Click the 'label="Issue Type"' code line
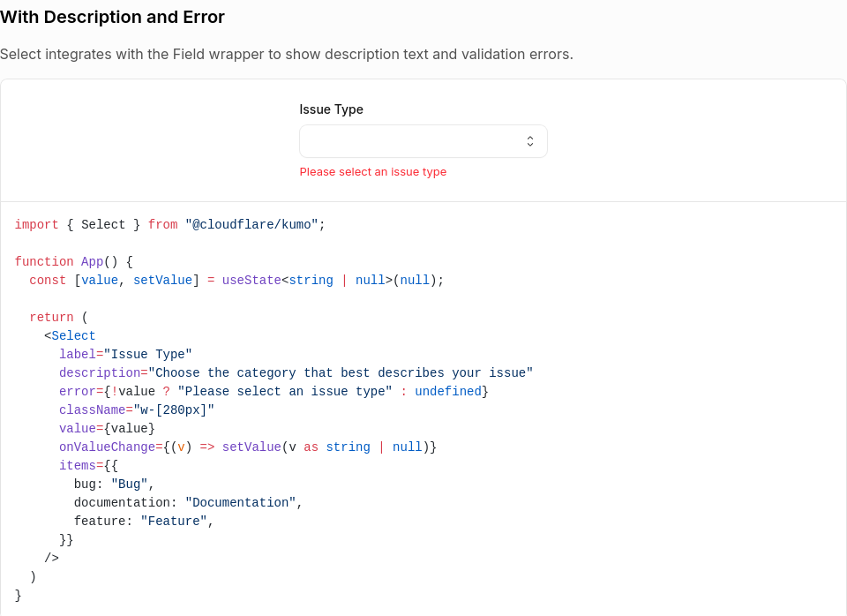 (125, 355)
